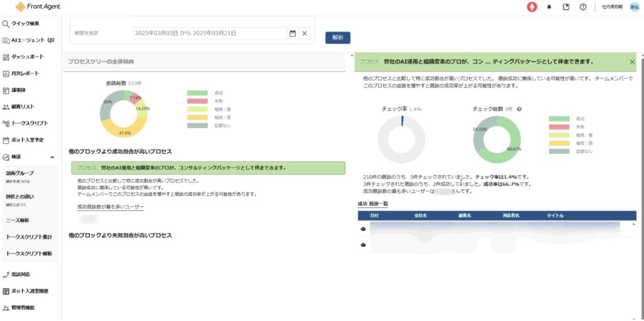Screen dimensions: 644x321
Task: Click the bookmark panel icon in header
Action: (566, 7)
